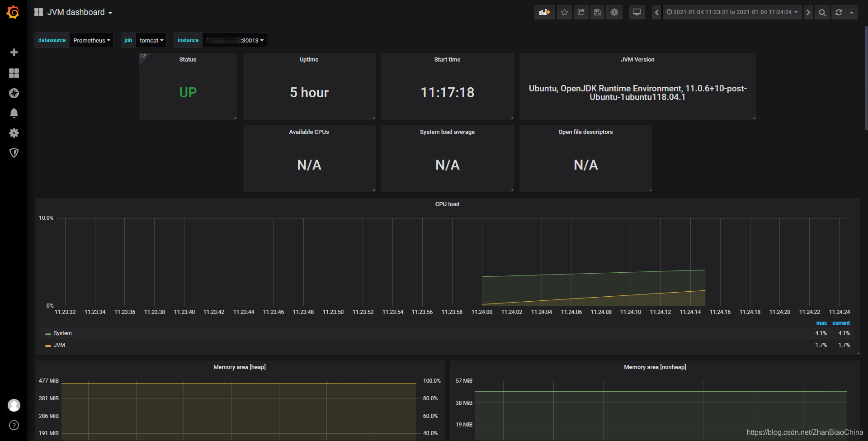Refresh the dashboard
Viewport: 868px width, 441px height.
[x=839, y=12]
